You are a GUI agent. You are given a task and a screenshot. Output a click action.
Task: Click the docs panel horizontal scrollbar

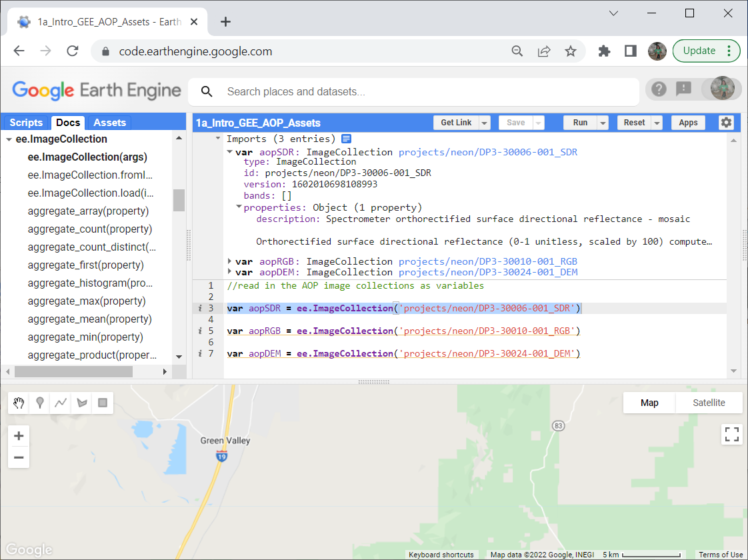coord(73,371)
